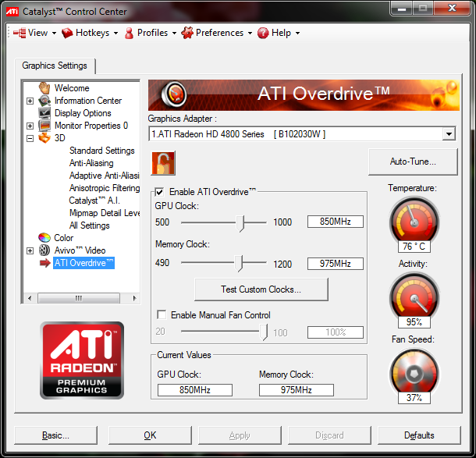Open the Profiles menu
The image size is (476, 458).
[x=152, y=33]
